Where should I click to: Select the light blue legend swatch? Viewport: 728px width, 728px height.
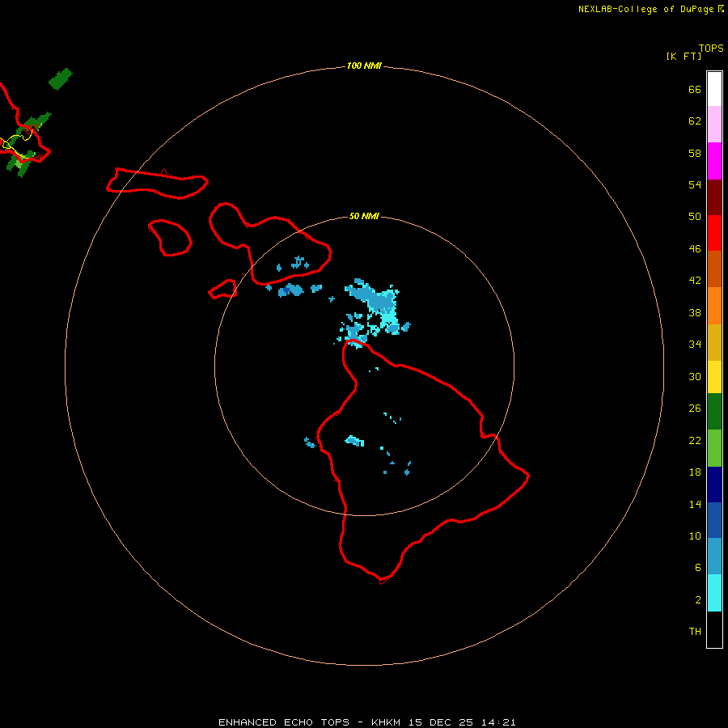(714, 557)
